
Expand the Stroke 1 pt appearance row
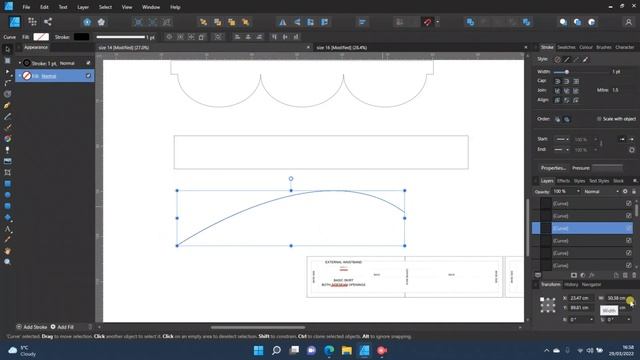20,63
